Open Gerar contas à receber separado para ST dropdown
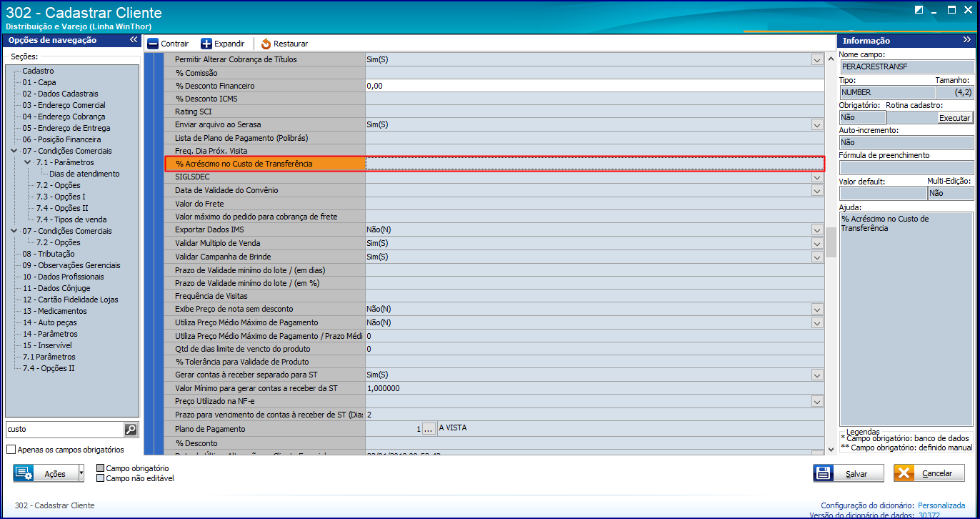Screen dimensions: 980x519 coord(817,375)
